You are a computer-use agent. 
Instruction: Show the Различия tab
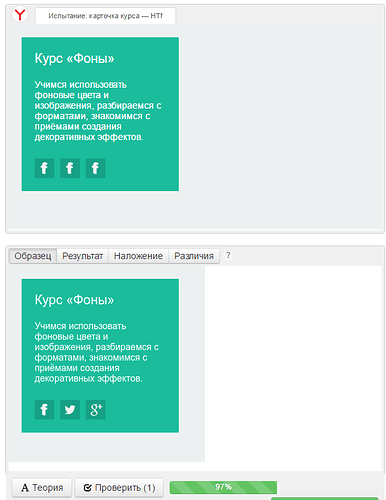[x=194, y=256]
